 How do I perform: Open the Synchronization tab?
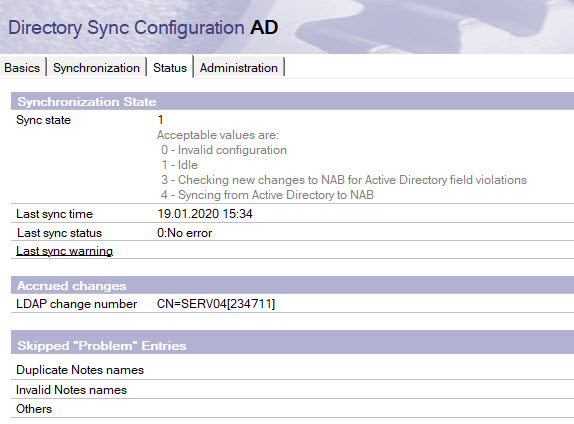tap(96, 68)
